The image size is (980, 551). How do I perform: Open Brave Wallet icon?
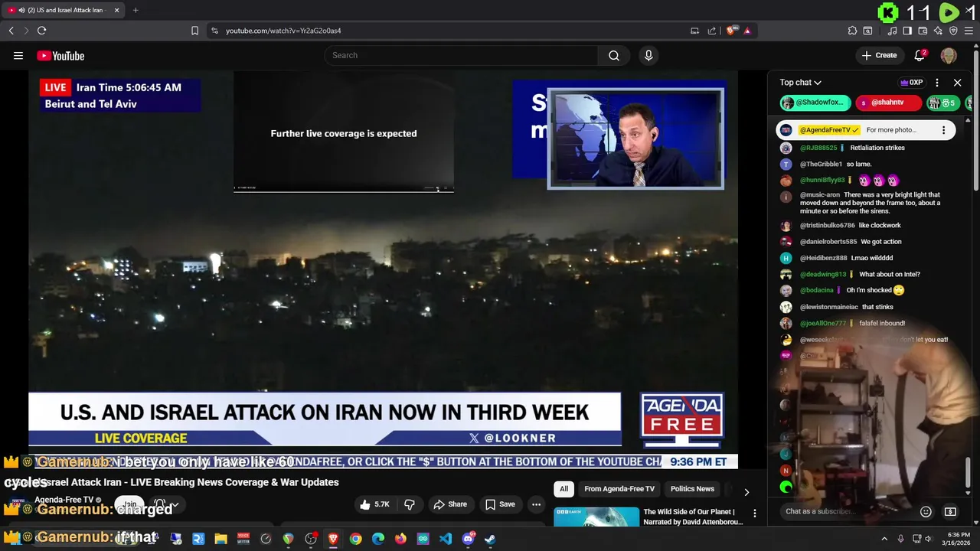pyautogui.click(x=923, y=31)
